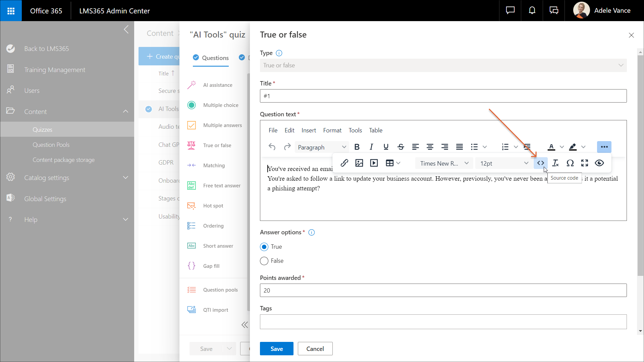Click the insert image icon
644x362 pixels.
coord(359,163)
